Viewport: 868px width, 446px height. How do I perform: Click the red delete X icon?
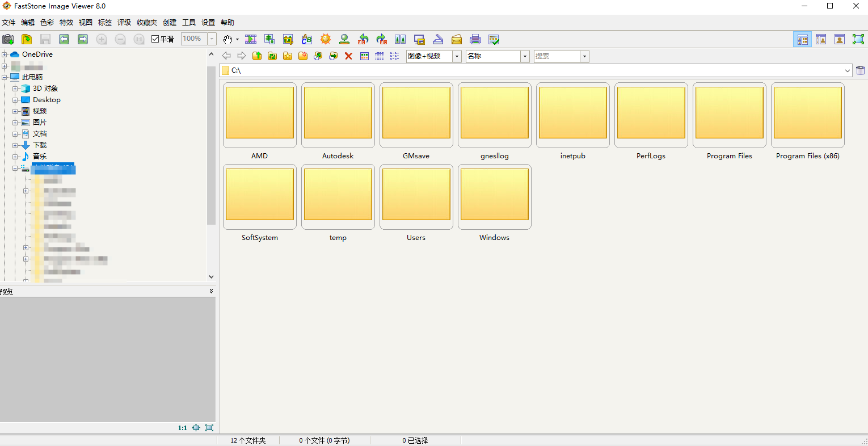tap(348, 56)
